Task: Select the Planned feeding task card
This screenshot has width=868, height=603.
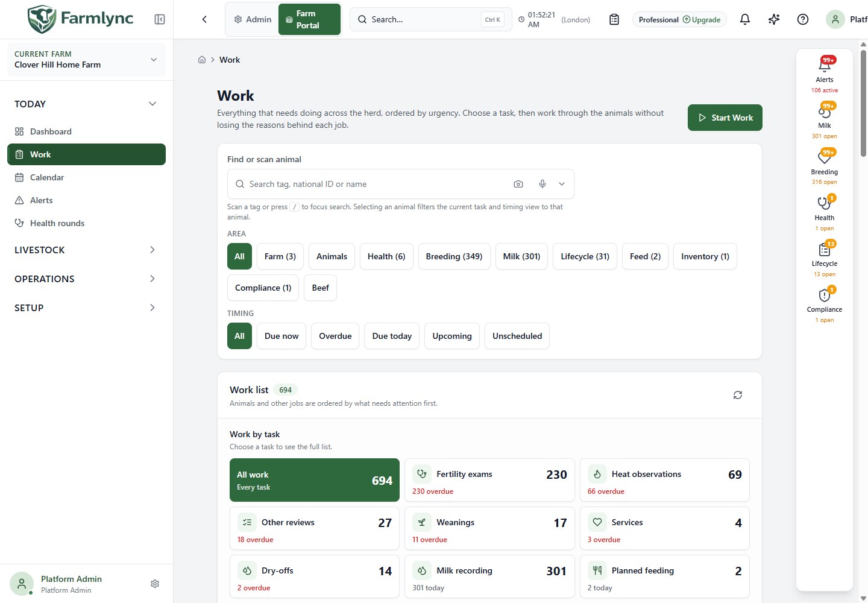Action: [x=665, y=576]
